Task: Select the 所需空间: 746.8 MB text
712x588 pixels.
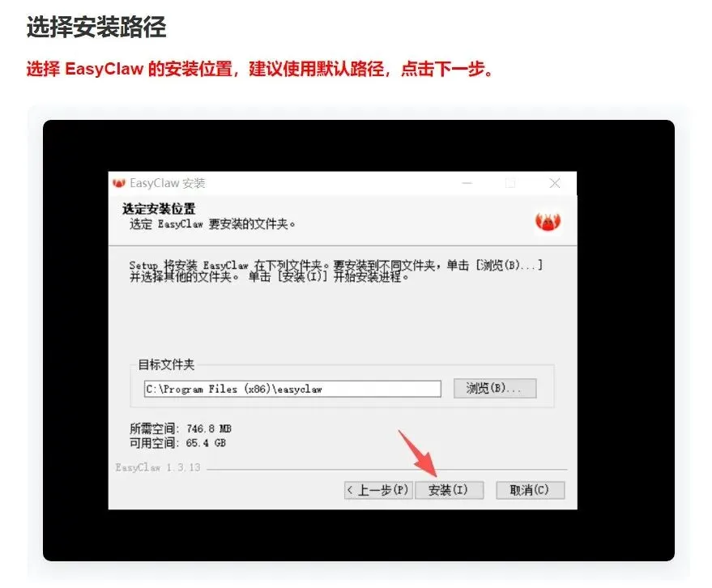Action: (181, 428)
